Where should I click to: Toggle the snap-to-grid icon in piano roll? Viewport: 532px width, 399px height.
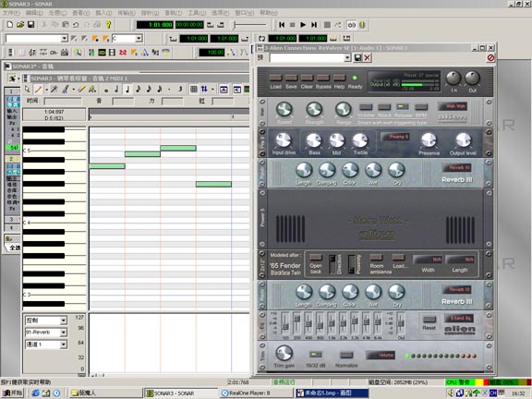[x=193, y=90]
